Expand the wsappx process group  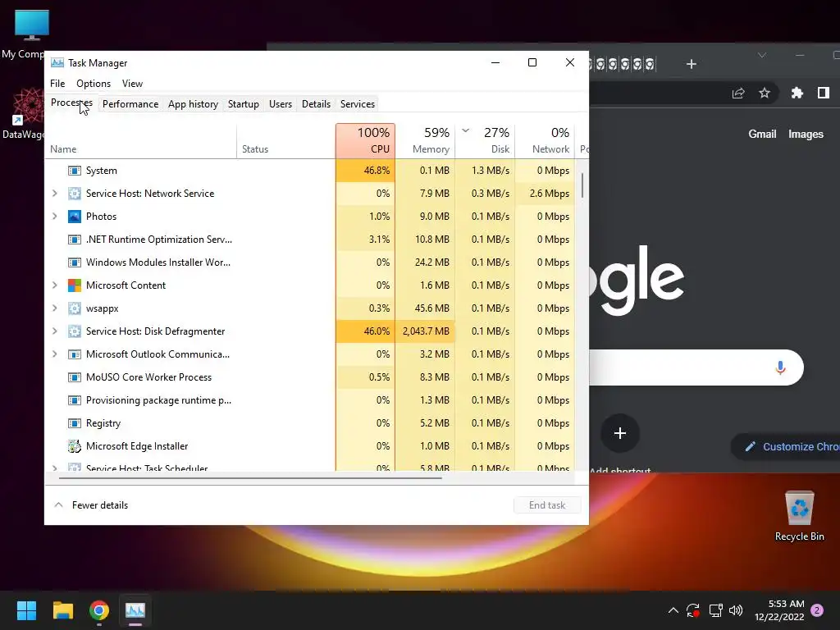coord(55,308)
